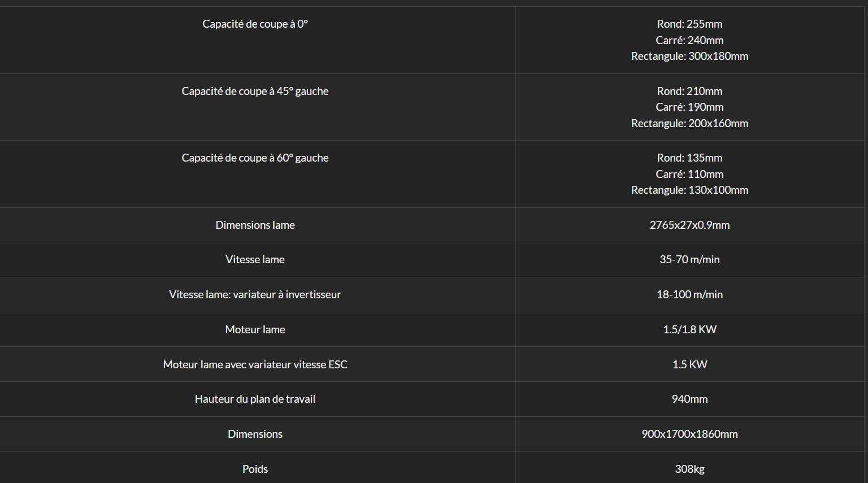Click 'Capacité de coupe à 45° gauche' label

[255, 92]
